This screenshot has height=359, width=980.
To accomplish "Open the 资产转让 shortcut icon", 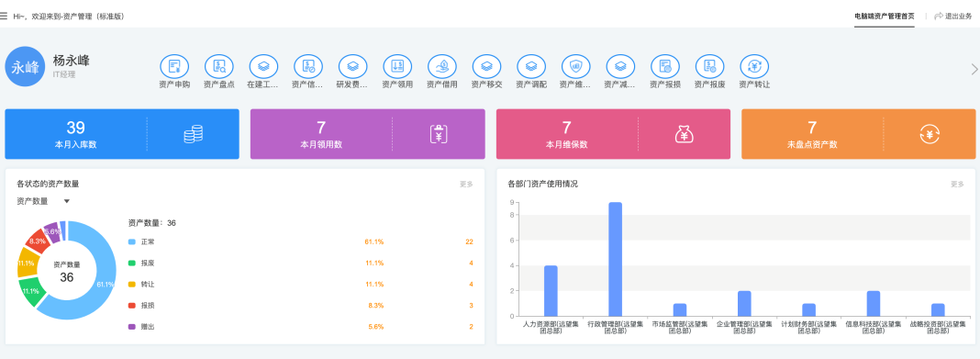I will [x=754, y=66].
